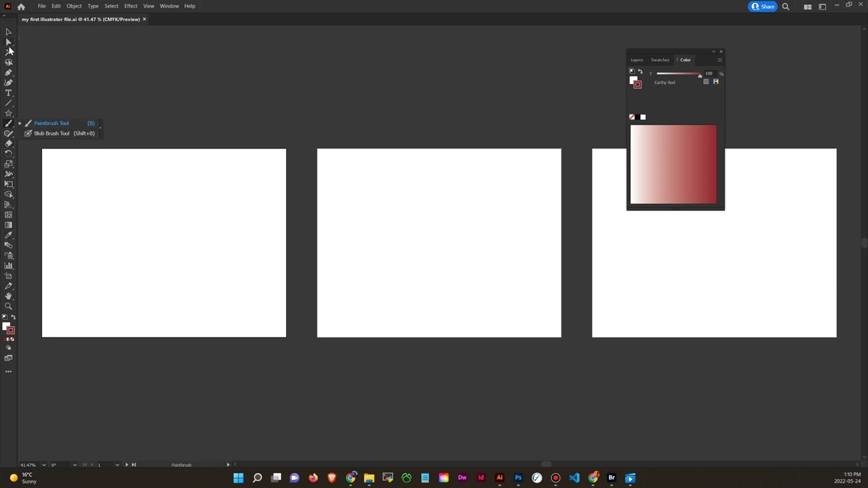Pick a shade from the color ramp
868x488 pixels.
[x=673, y=164]
